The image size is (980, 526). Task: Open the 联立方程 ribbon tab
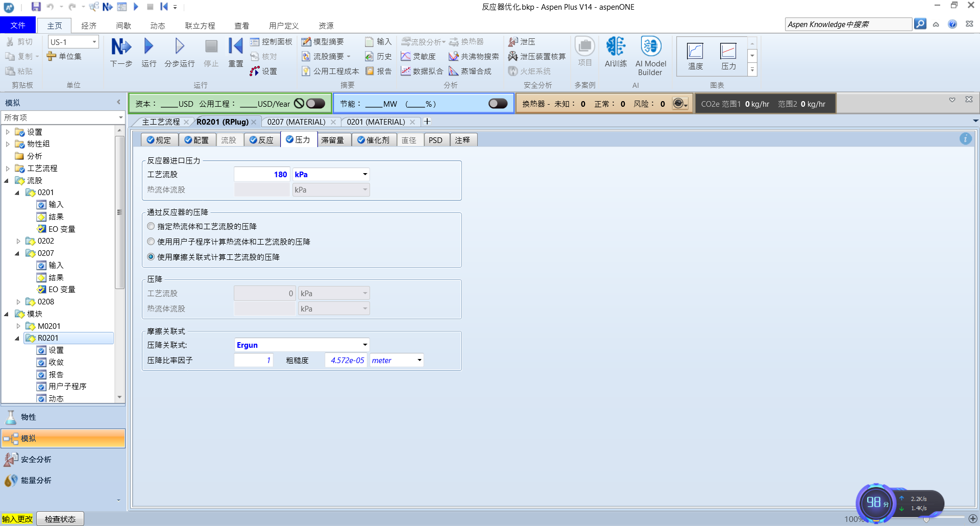point(200,26)
